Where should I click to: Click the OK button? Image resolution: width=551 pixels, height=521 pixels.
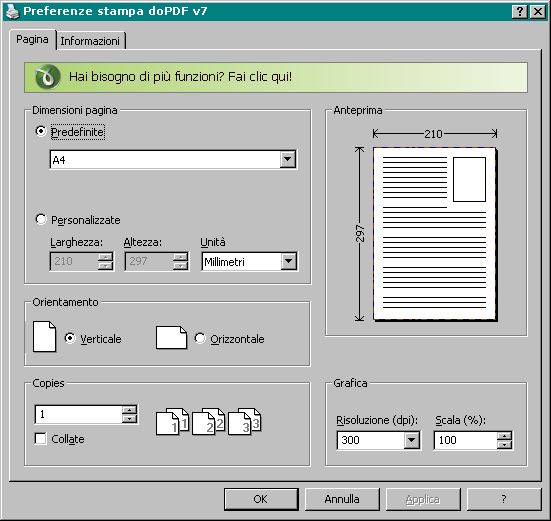coord(261,499)
